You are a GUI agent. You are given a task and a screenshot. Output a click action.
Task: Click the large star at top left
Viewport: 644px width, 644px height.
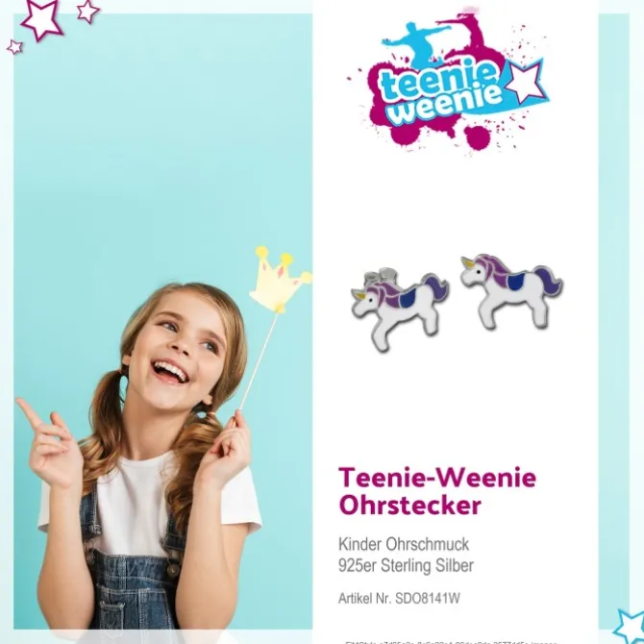point(42,19)
